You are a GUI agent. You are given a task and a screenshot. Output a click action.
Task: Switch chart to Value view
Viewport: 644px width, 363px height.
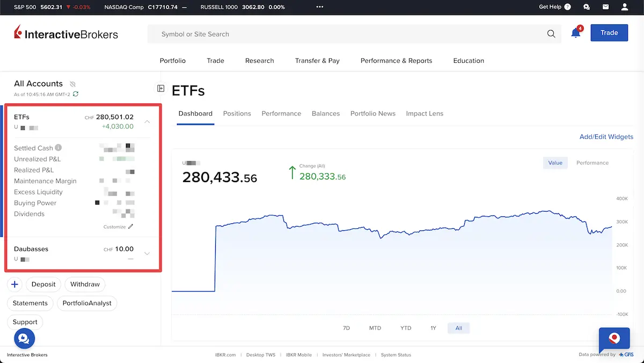[x=555, y=163]
